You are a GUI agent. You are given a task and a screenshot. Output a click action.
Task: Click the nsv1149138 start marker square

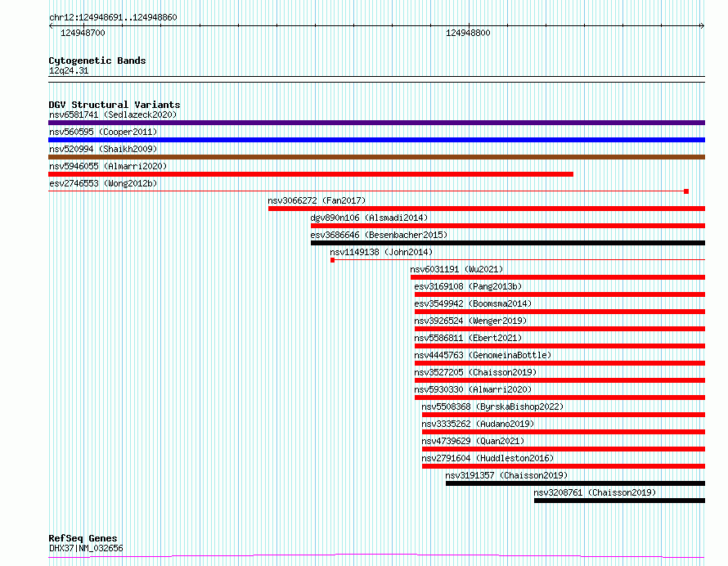click(x=332, y=260)
